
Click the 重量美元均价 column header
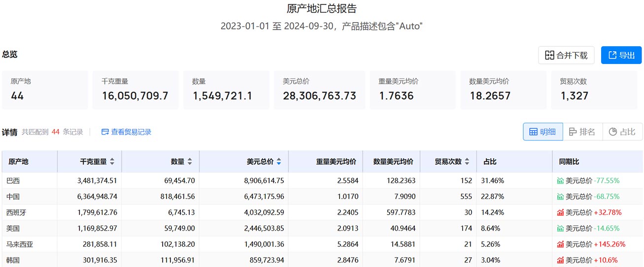tap(326, 162)
